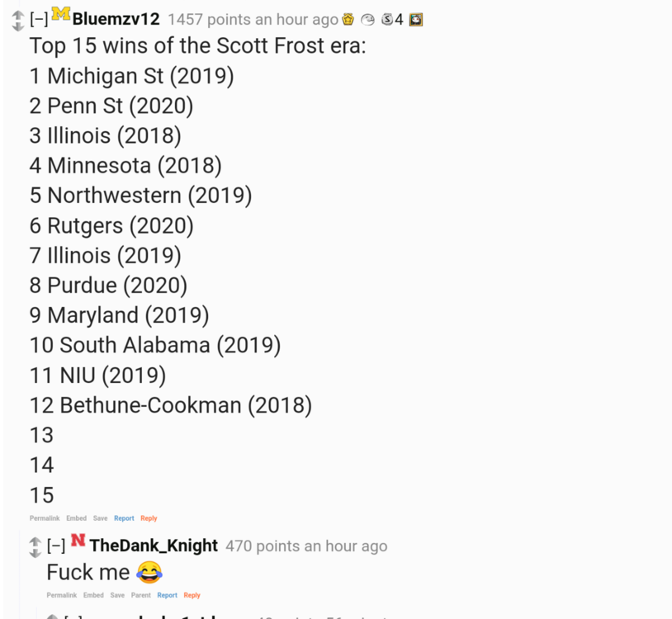Collapse Bluemzv12's comment thread

click(x=39, y=19)
